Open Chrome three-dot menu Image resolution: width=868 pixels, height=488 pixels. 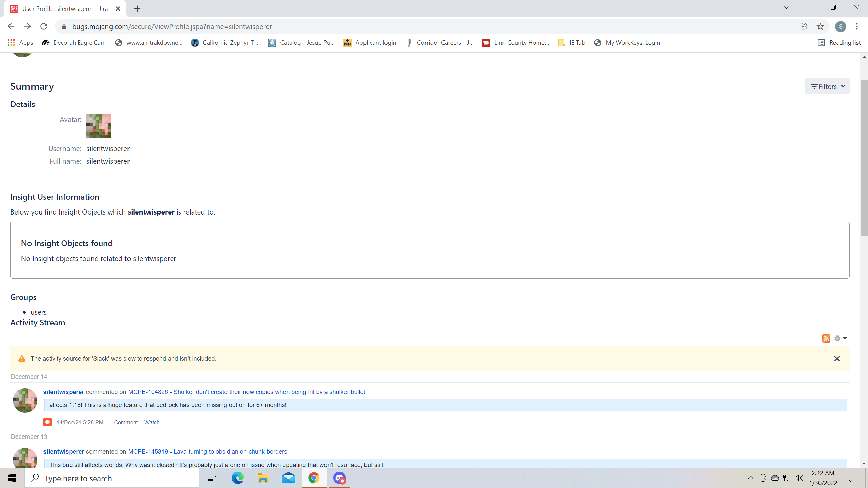tap(857, 26)
